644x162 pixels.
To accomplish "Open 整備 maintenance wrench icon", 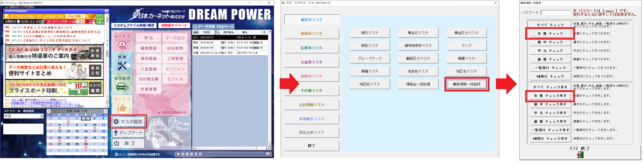I will click(122, 63).
